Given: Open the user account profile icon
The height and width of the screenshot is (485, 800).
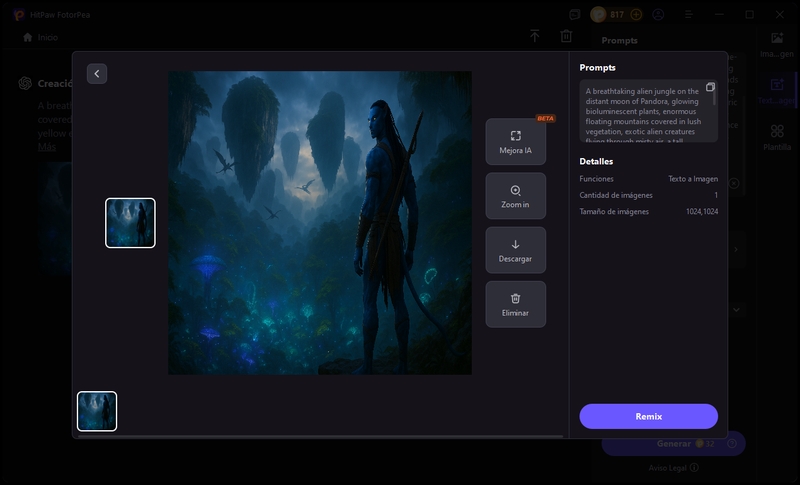Looking at the screenshot, I should [x=658, y=15].
